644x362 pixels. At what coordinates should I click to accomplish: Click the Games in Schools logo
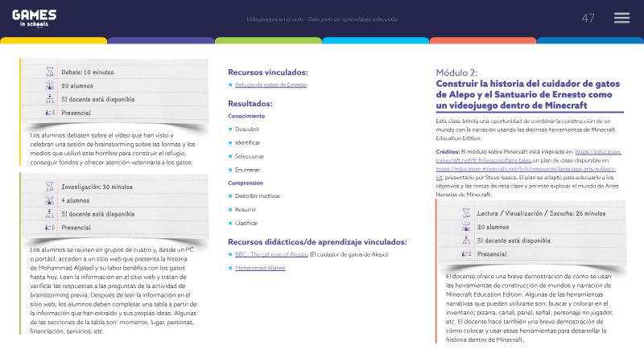point(34,19)
